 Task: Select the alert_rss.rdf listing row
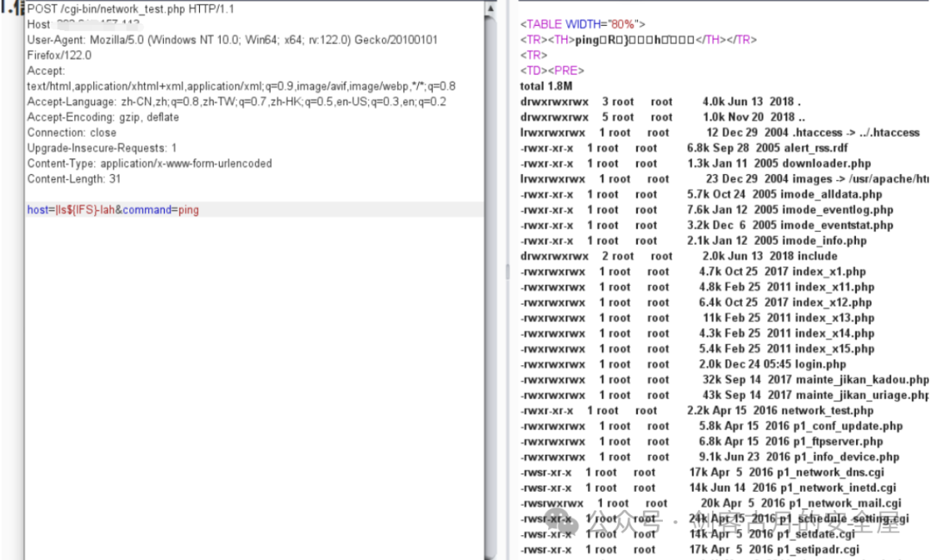point(684,147)
